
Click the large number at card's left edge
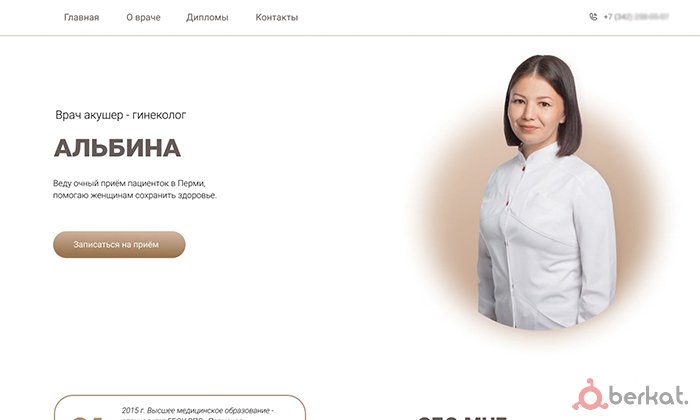[x=88, y=418]
